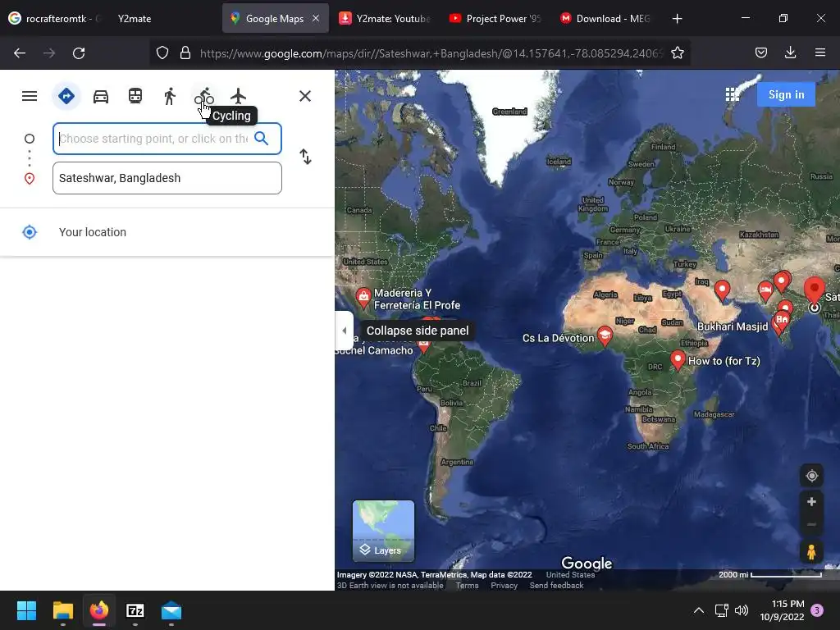The height and width of the screenshot is (630, 840).
Task: Select Cycling travel mode
Action: click(x=204, y=97)
